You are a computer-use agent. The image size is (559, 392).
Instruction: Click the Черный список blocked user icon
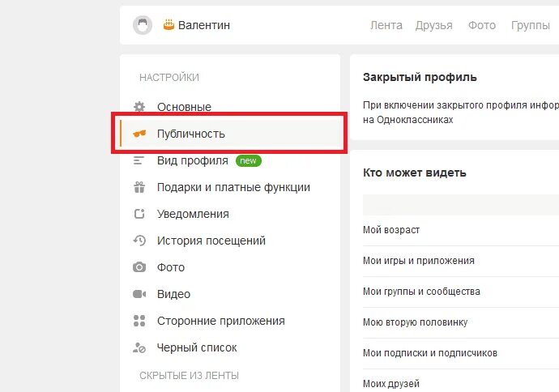point(139,347)
